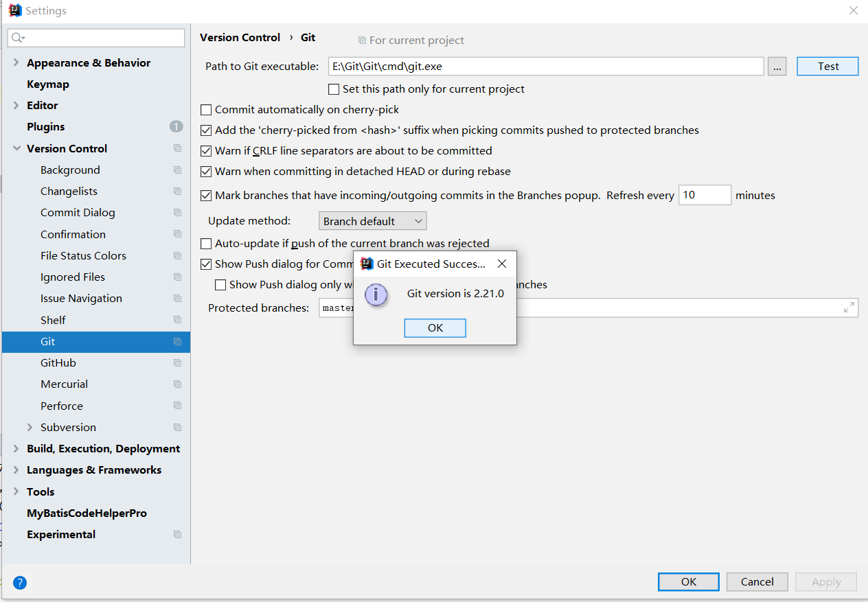Select Commit Dialog in Version Control

[78, 213]
